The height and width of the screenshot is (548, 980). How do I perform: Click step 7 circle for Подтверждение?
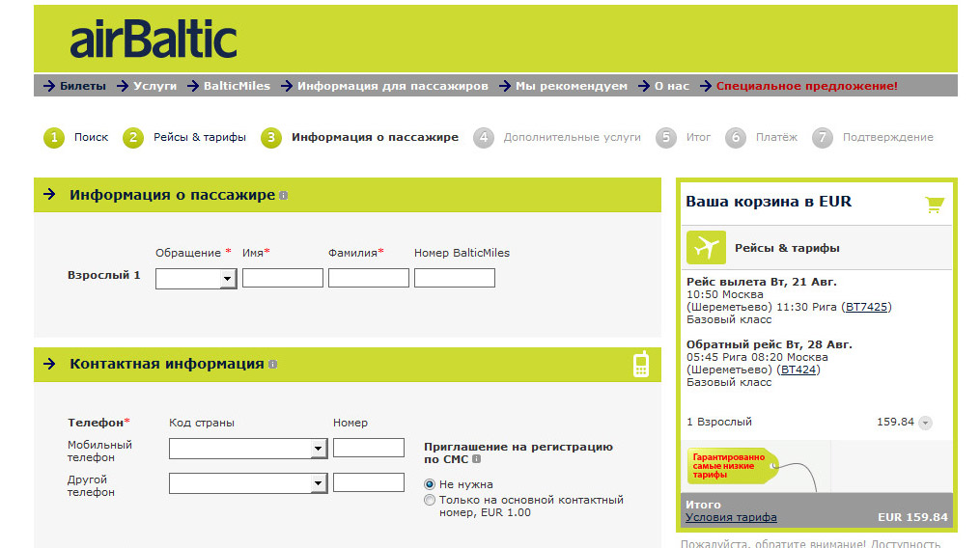click(823, 137)
